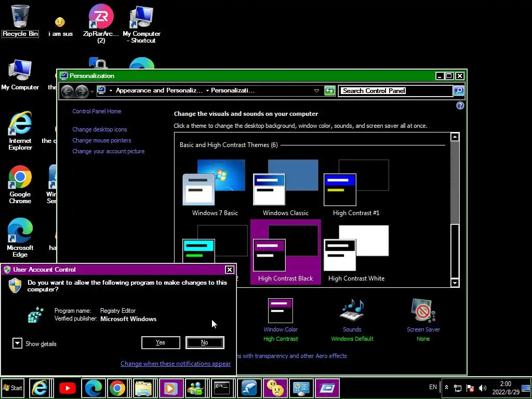Click the taskbar clock showing 2:00
This screenshot has width=532, height=399.
[x=506, y=388]
